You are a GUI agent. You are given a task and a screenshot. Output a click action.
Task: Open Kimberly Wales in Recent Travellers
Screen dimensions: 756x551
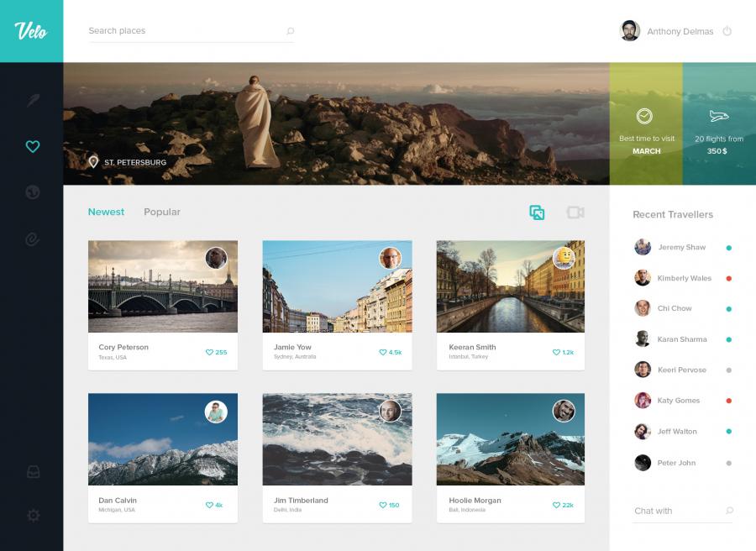(683, 278)
